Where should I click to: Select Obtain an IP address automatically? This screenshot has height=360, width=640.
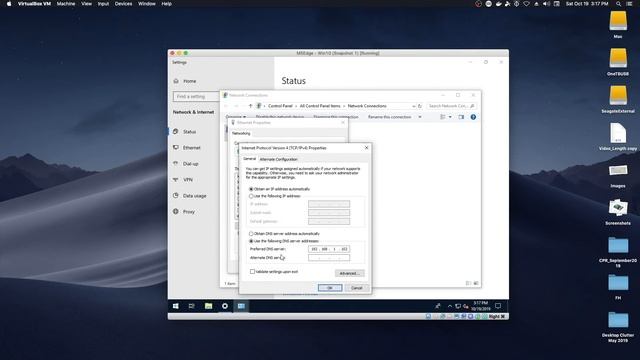[x=251, y=189]
